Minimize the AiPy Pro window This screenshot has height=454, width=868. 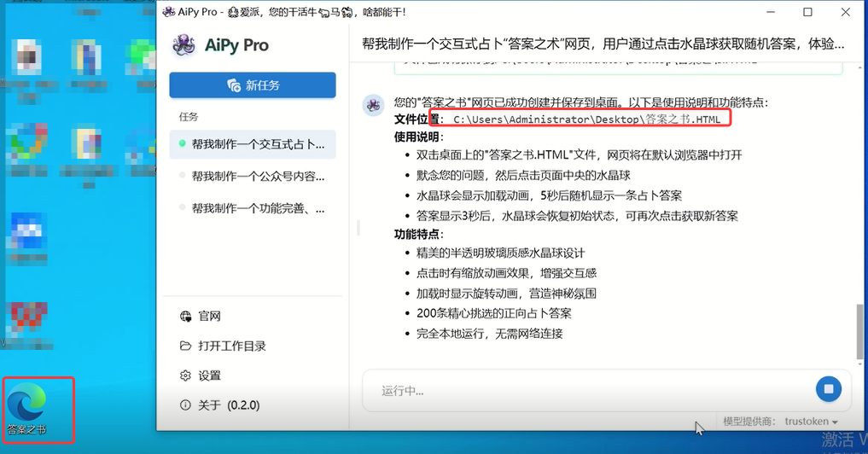(x=771, y=12)
